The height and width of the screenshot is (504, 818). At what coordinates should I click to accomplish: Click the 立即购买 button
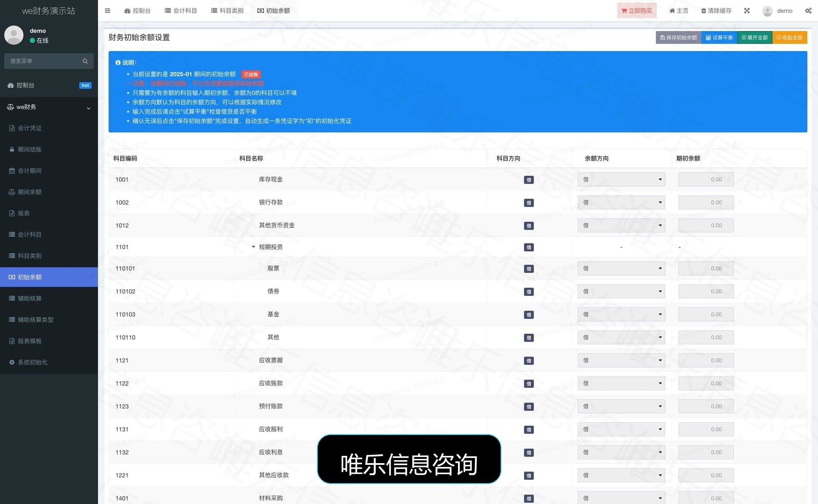[x=637, y=11]
